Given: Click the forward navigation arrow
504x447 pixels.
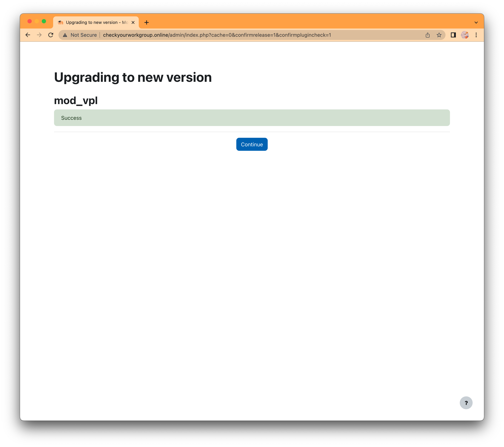Looking at the screenshot, I should 39,35.
